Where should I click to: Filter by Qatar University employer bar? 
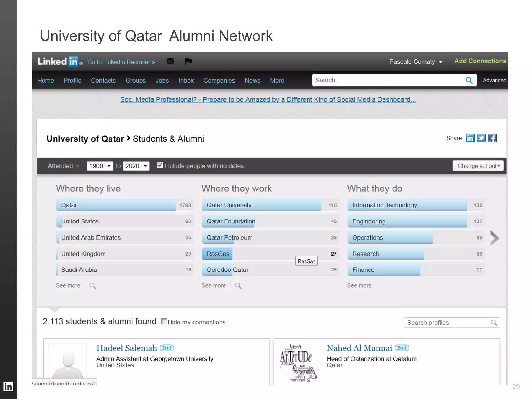tap(270, 205)
